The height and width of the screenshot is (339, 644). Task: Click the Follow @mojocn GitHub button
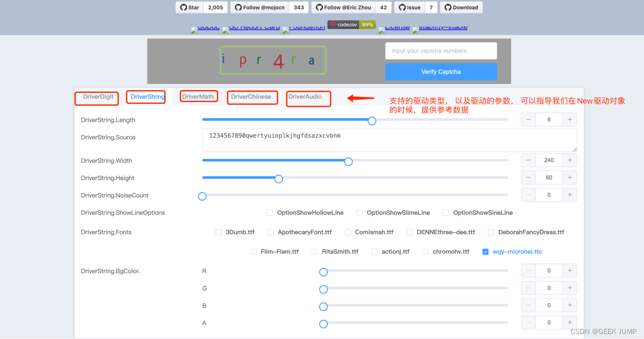[x=260, y=8]
